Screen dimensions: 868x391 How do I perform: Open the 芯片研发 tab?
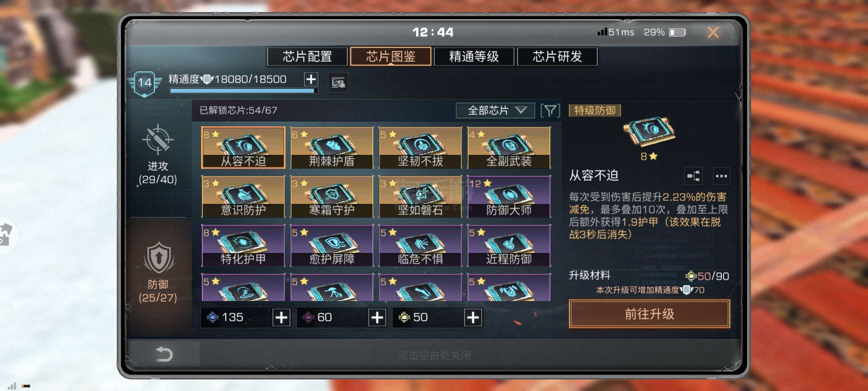coord(557,56)
